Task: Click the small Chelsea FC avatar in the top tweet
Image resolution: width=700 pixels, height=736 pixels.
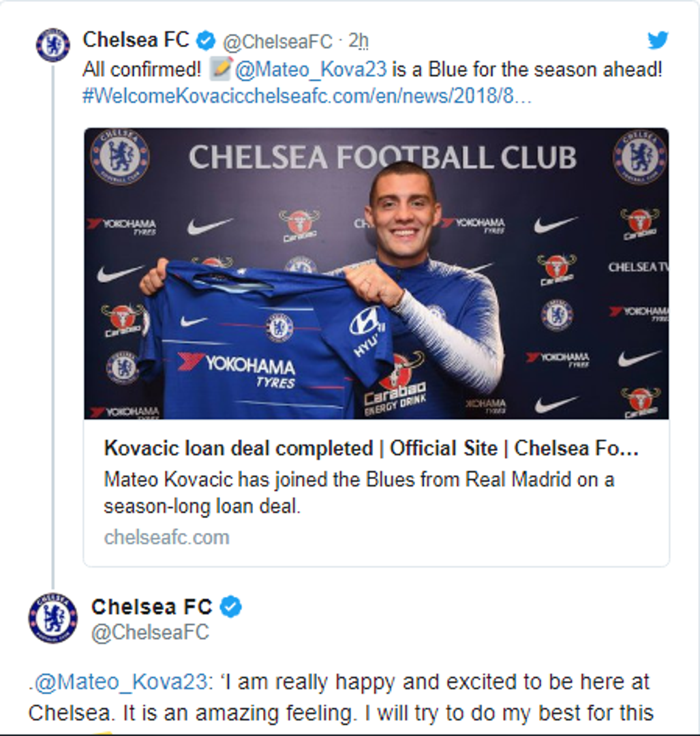Action: click(52, 45)
